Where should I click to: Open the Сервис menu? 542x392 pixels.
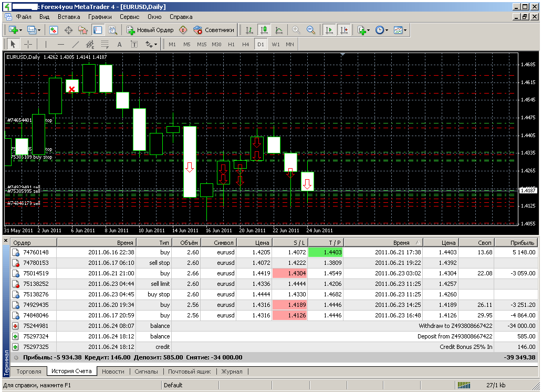pyautogui.click(x=130, y=16)
